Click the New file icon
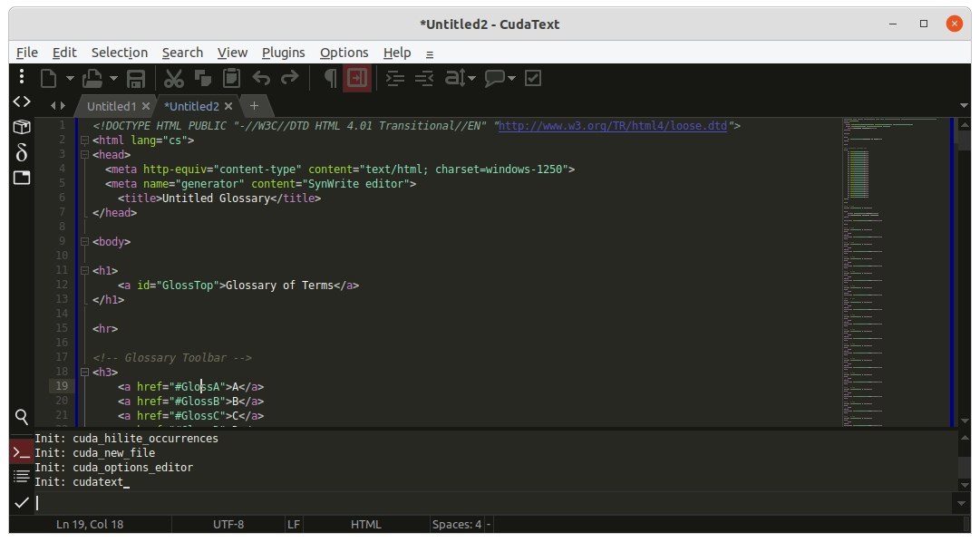 pos(49,79)
